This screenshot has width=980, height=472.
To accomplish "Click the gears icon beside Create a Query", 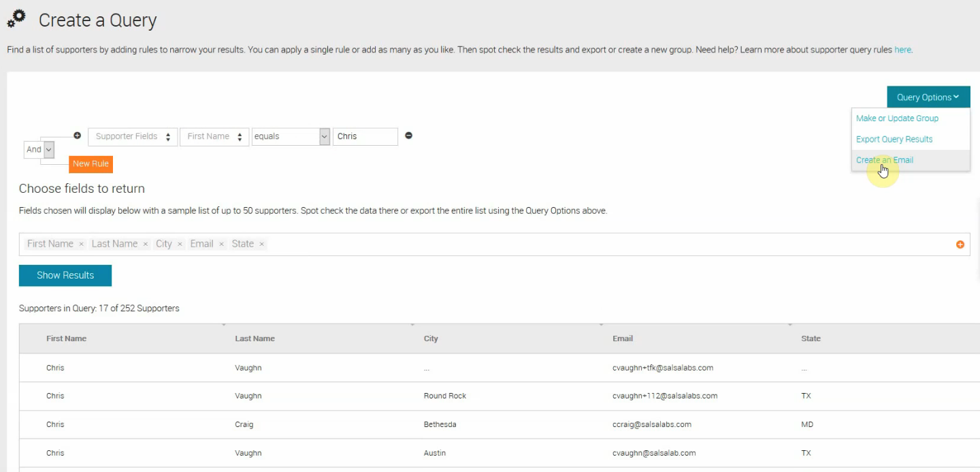I will [16, 18].
